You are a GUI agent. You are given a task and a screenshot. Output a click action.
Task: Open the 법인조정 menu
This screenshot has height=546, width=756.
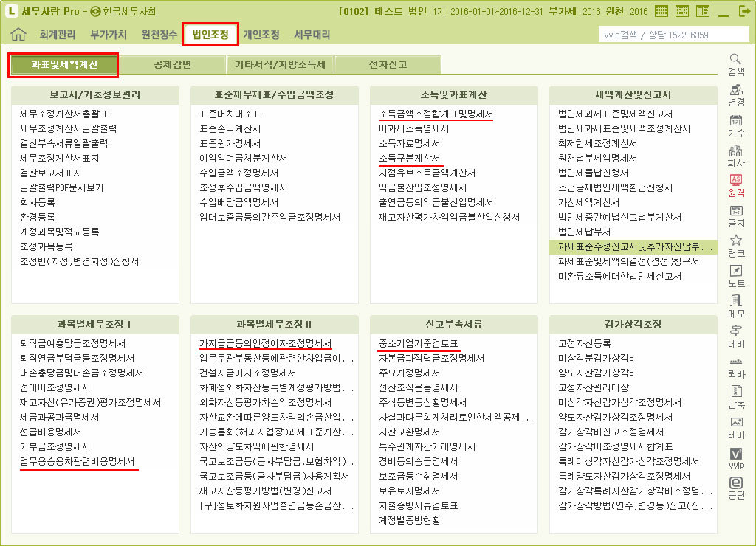coord(210,34)
